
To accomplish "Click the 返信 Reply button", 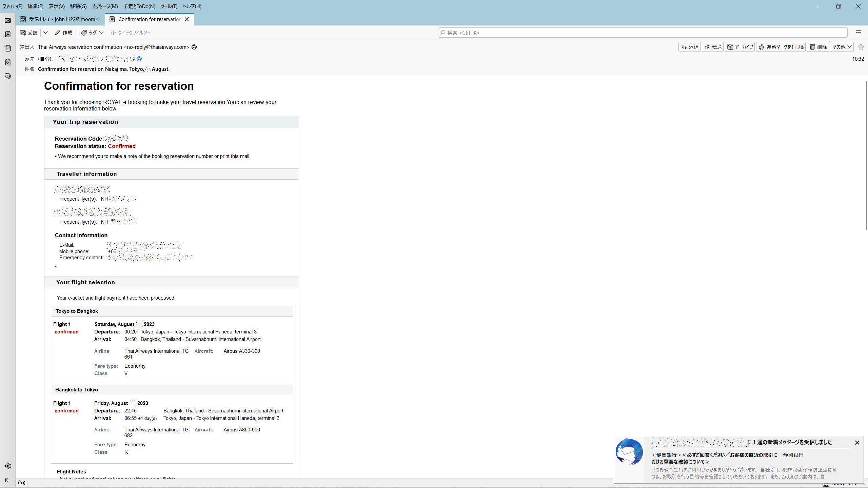I will pos(690,47).
